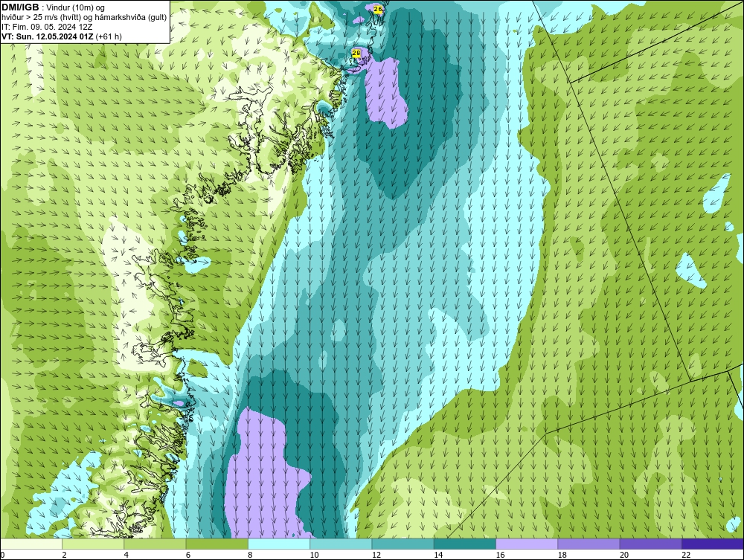Select the 12–14 m/s teal legend swatch
This screenshot has width=744, height=560.
pyautogui.click(x=403, y=544)
